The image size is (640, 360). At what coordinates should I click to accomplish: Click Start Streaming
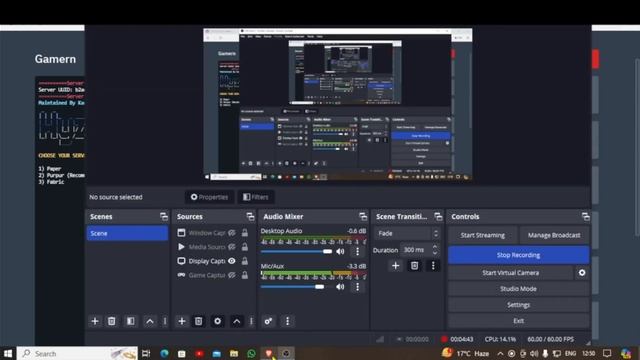tap(482, 235)
